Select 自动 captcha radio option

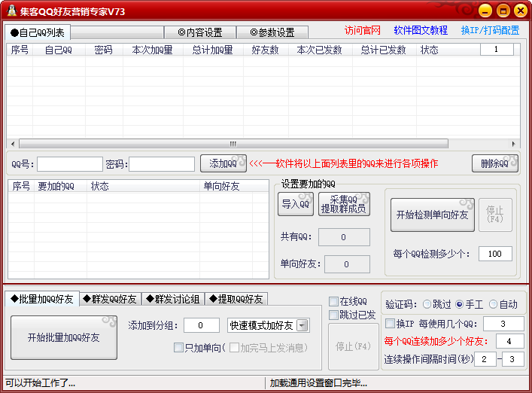coord(493,304)
